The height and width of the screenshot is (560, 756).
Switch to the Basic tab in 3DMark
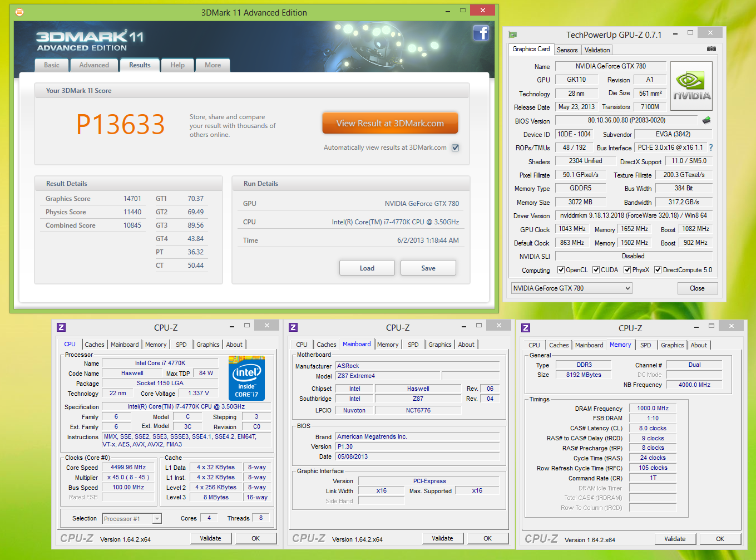52,65
